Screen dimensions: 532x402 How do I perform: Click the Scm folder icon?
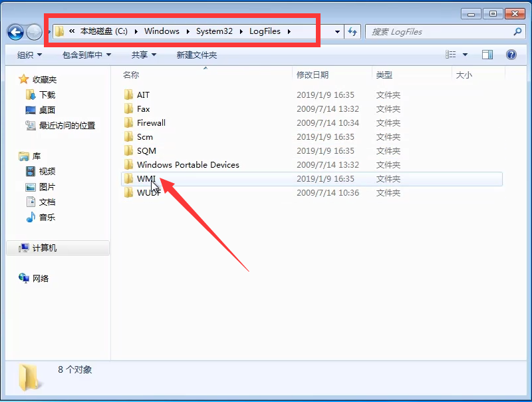point(128,137)
